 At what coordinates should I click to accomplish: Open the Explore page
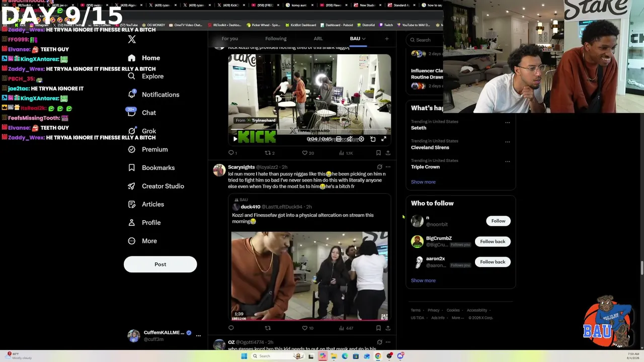(x=145, y=76)
